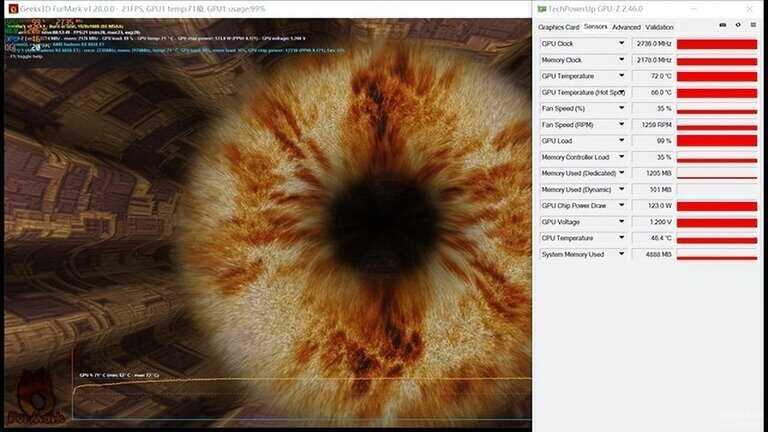
Task: Click the GPU Voltage red graph bar
Action: 717,222
